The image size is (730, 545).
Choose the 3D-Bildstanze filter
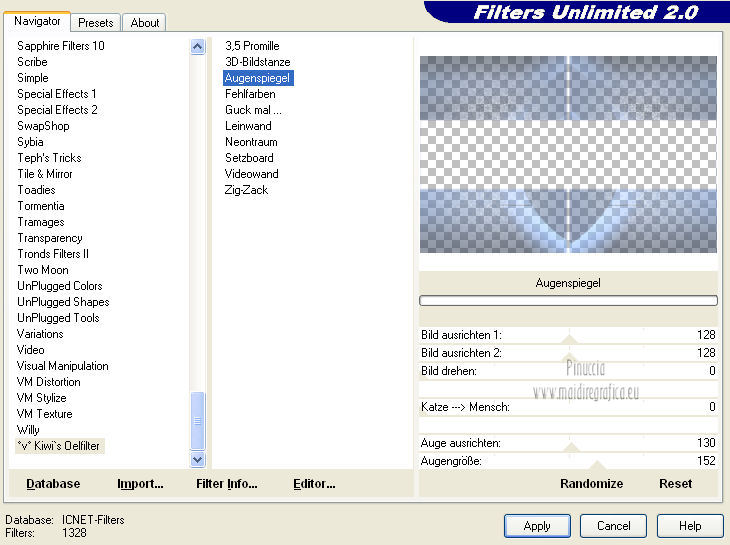click(257, 62)
